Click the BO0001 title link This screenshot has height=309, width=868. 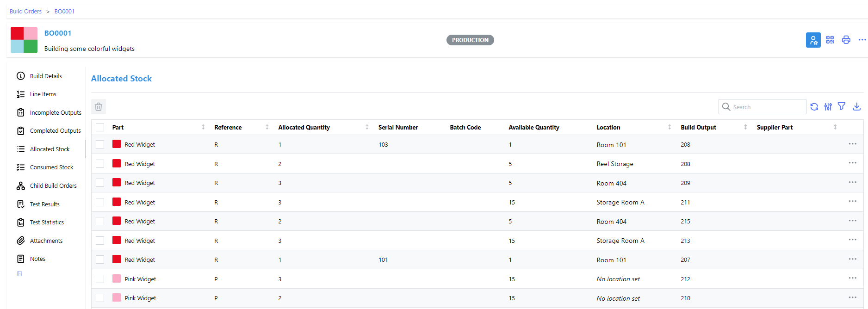pos(58,33)
